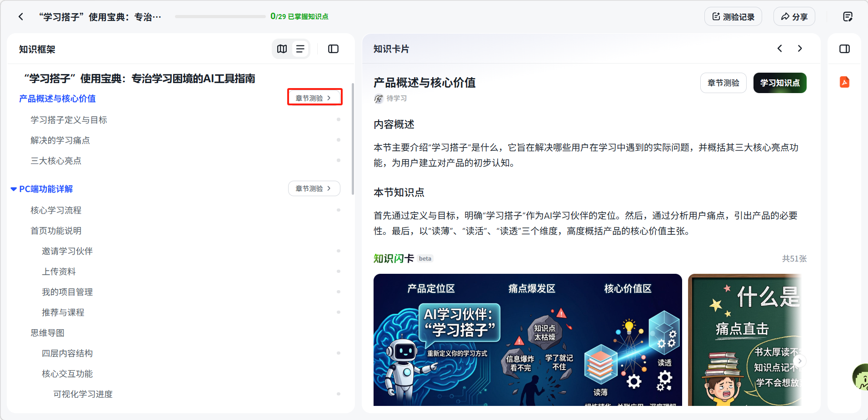Open 章节测验 for PC端功能详解

314,188
